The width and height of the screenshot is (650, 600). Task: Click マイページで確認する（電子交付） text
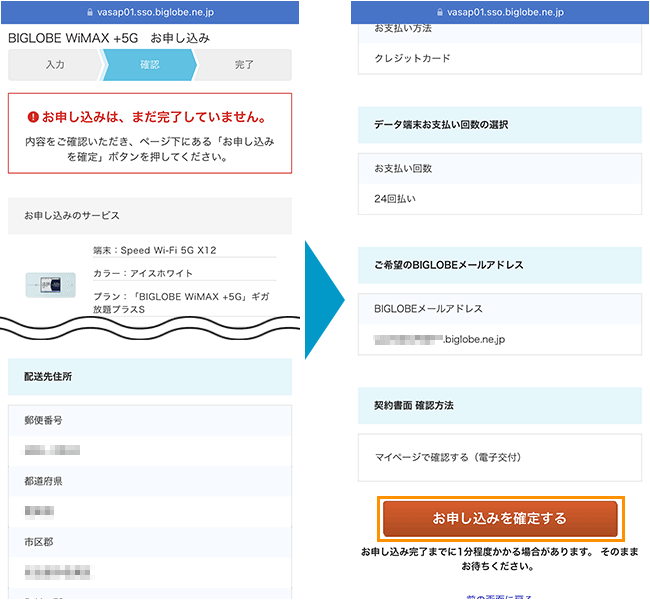click(x=448, y=457)
